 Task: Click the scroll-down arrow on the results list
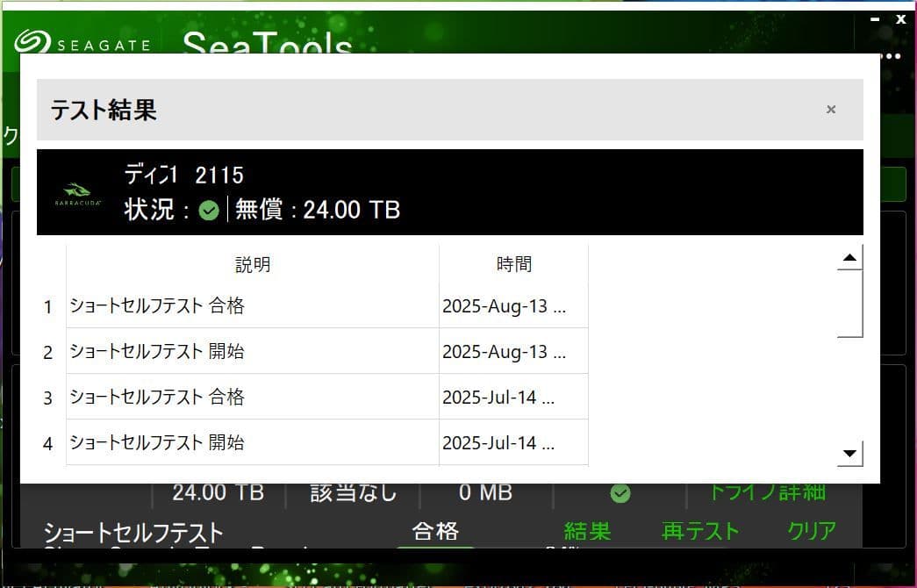tap(848, 453)
